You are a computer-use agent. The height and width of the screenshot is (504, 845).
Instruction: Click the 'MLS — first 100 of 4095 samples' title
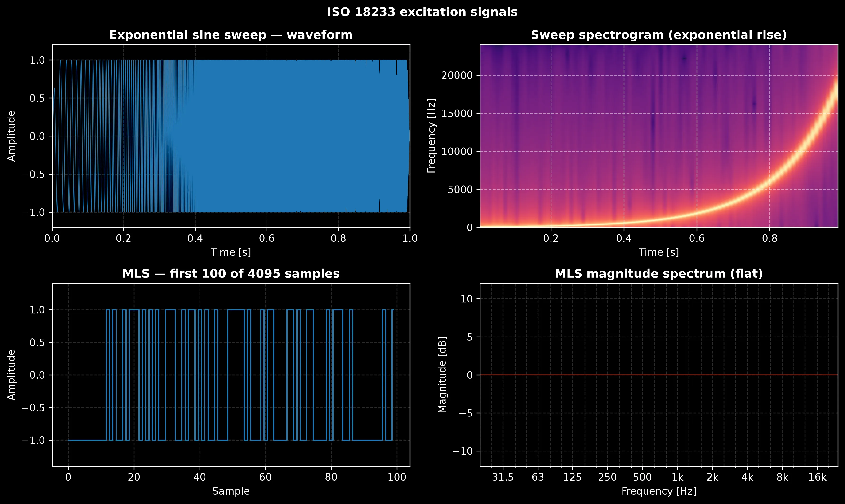(x=231, y=274)
